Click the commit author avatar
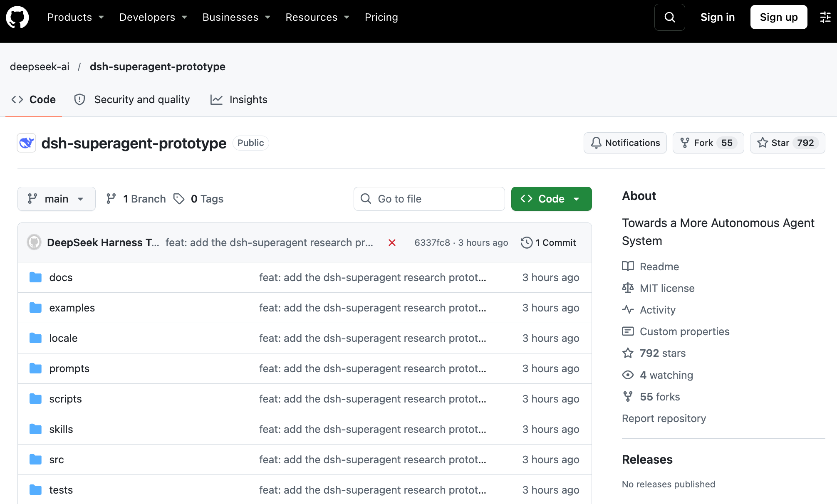 click(34, 242)
